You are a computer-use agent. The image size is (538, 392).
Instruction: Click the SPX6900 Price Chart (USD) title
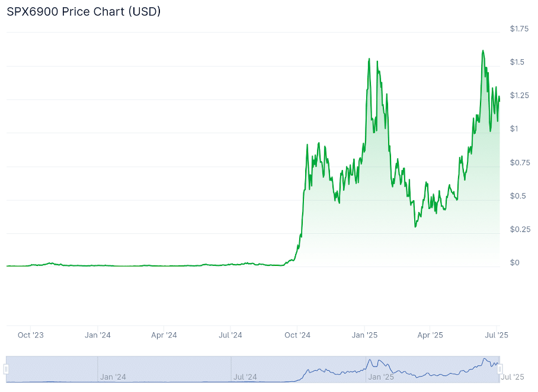coord(84,11)
